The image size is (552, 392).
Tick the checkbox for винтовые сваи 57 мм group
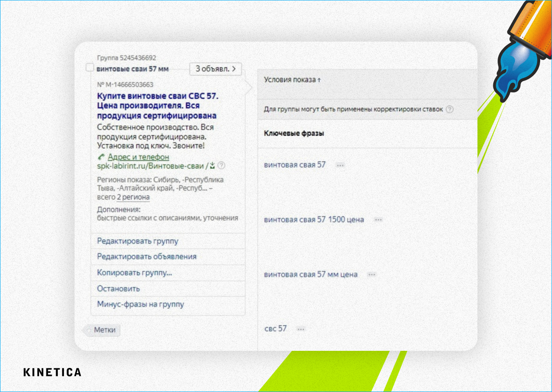click(90, 68)
